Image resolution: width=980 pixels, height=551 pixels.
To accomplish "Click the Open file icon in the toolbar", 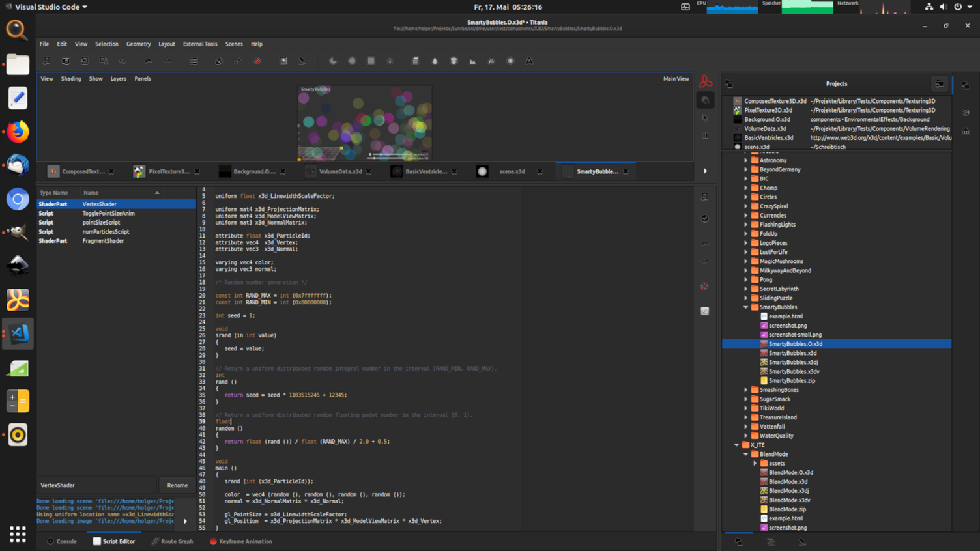I will (65, 61).
